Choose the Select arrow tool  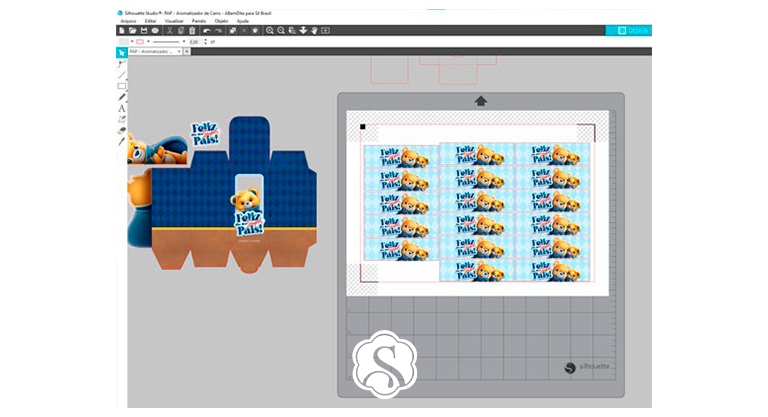[x=121, y=52]
